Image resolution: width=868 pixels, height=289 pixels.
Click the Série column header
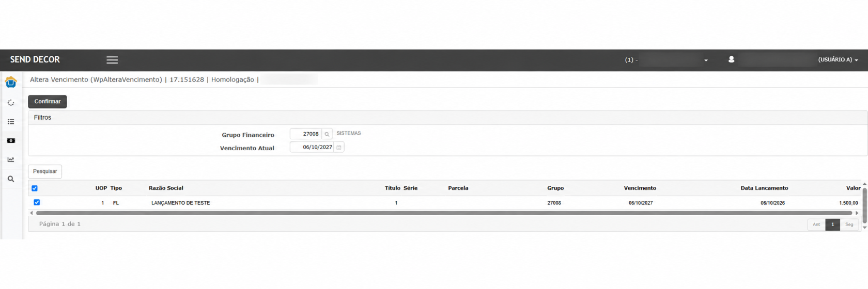(x=410, y=188)
